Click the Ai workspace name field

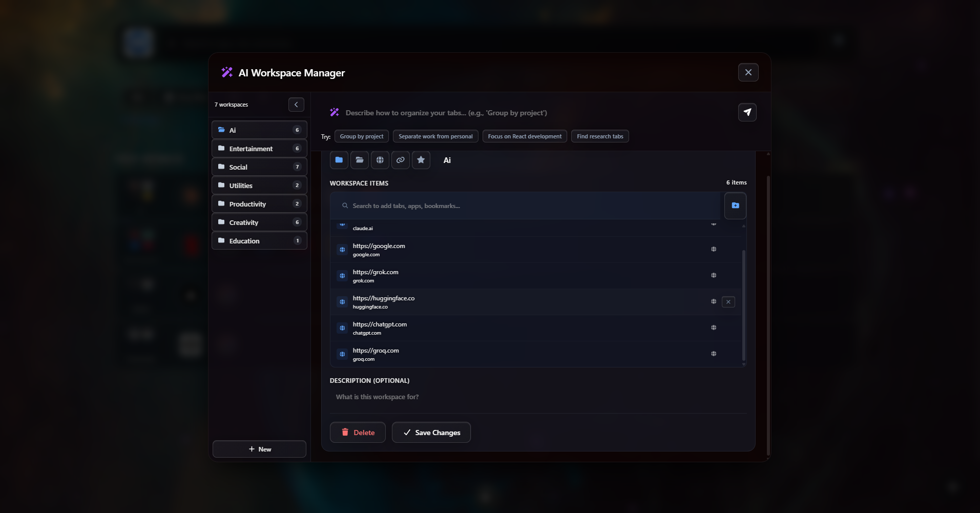pos(592,160)
